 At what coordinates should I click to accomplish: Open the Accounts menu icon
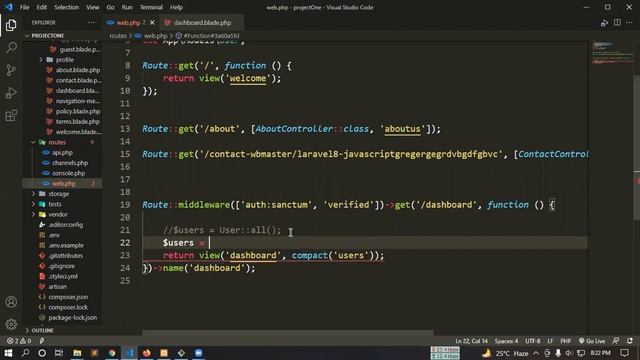(x=11, y=302)
